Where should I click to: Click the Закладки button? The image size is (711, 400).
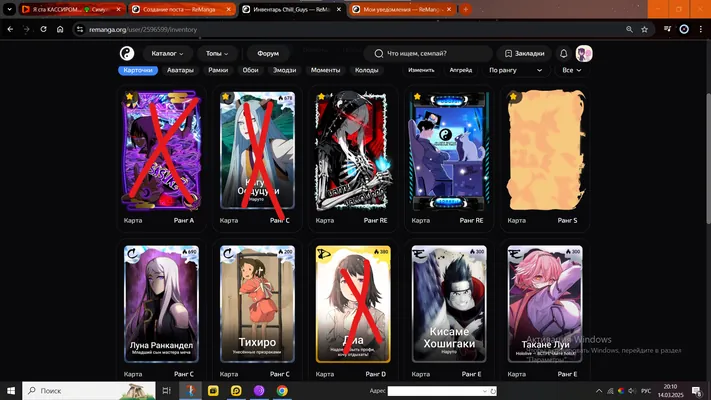[524, 54]
